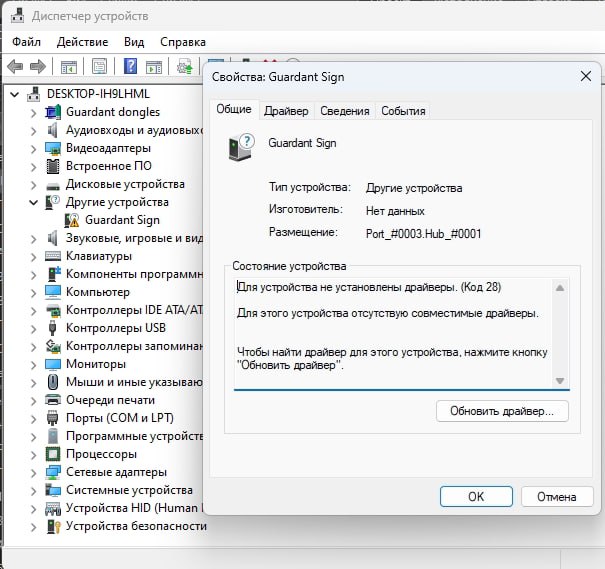Viewport: 605px width, 569px height.
Task: Click the Update driver toolbar icon
Action: (x=184, y=67)
